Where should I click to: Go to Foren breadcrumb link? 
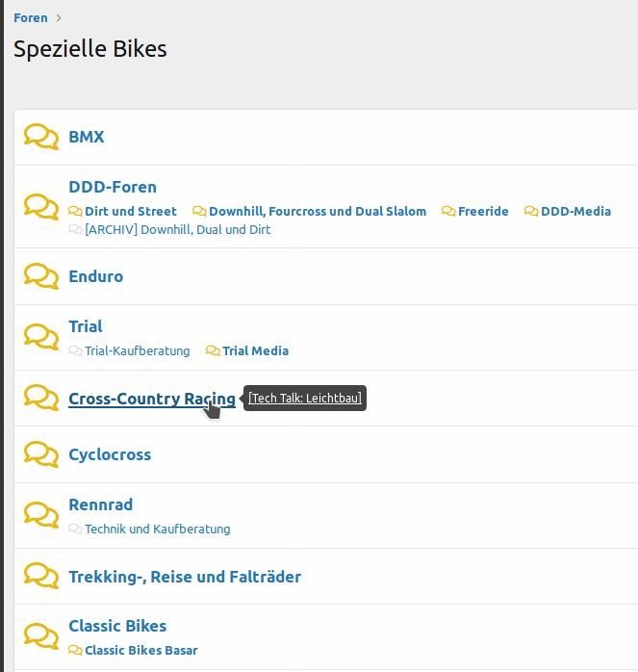click(x=31, y=17)
